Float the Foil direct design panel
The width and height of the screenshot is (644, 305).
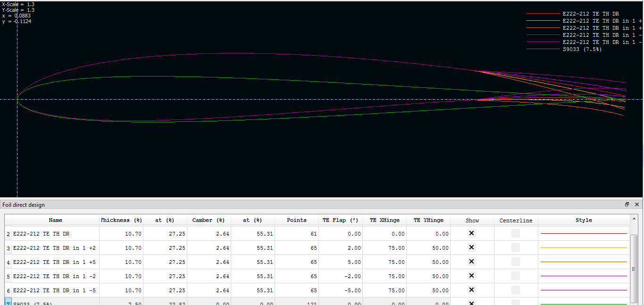point(627,204)
